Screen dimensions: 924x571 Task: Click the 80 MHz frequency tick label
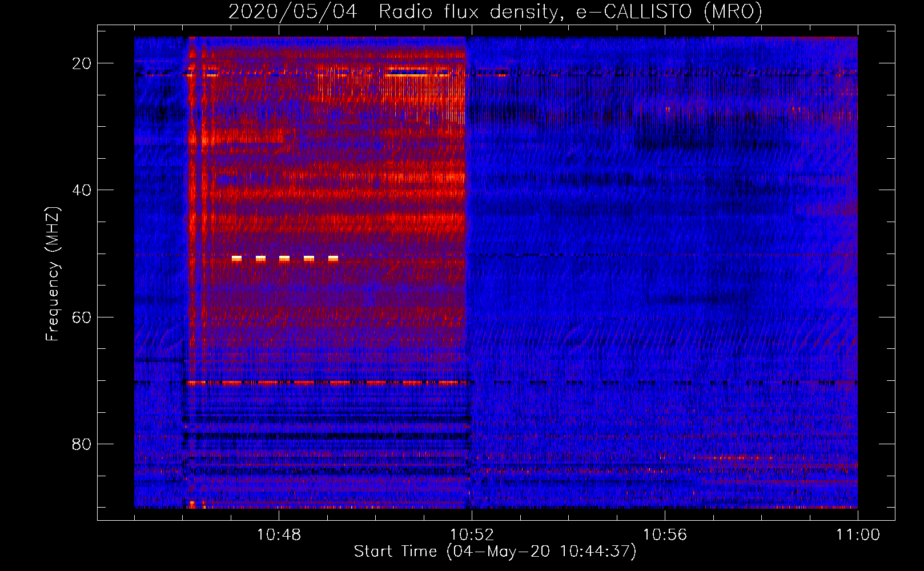82,444
